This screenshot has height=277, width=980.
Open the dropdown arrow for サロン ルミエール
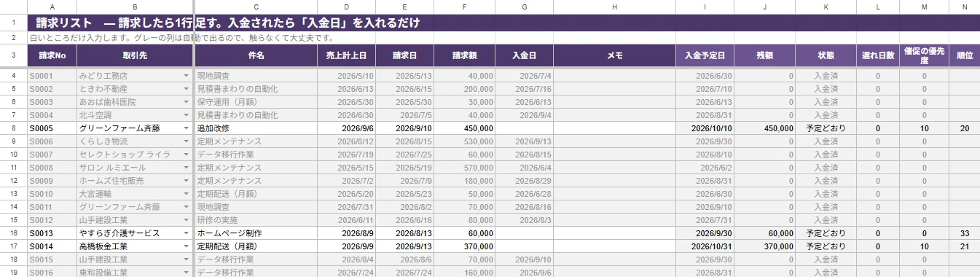point(187,167)
